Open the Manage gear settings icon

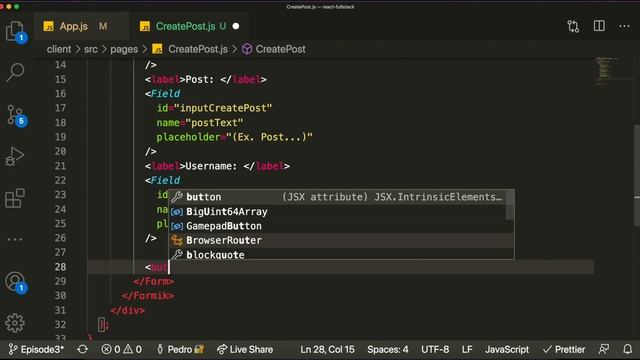[15, 323]
